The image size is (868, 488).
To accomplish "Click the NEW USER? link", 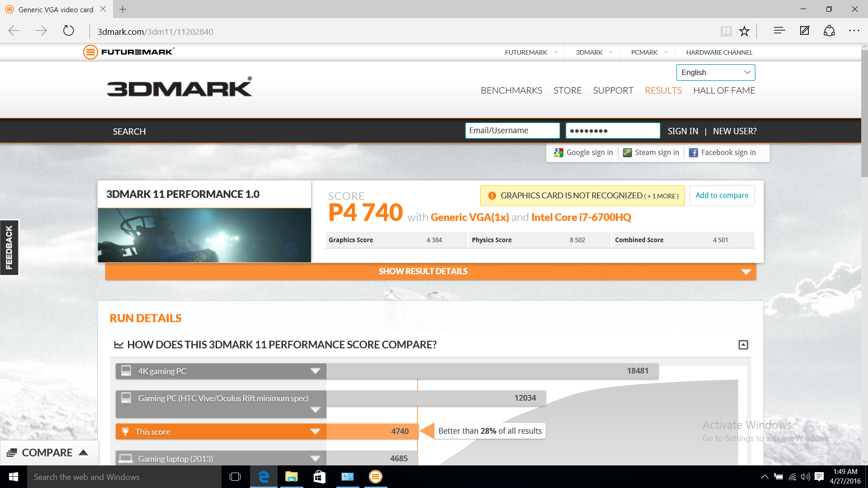I will 735,131.
